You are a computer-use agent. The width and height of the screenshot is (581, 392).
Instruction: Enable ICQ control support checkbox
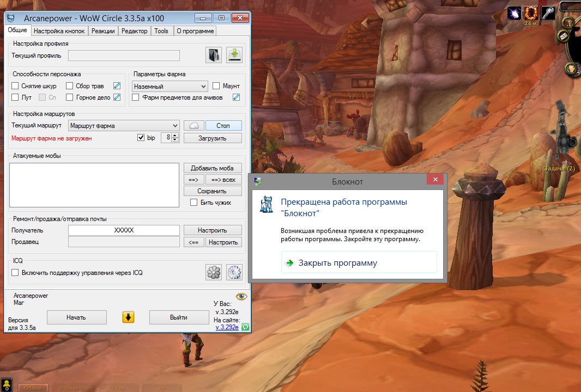(15, 273)
